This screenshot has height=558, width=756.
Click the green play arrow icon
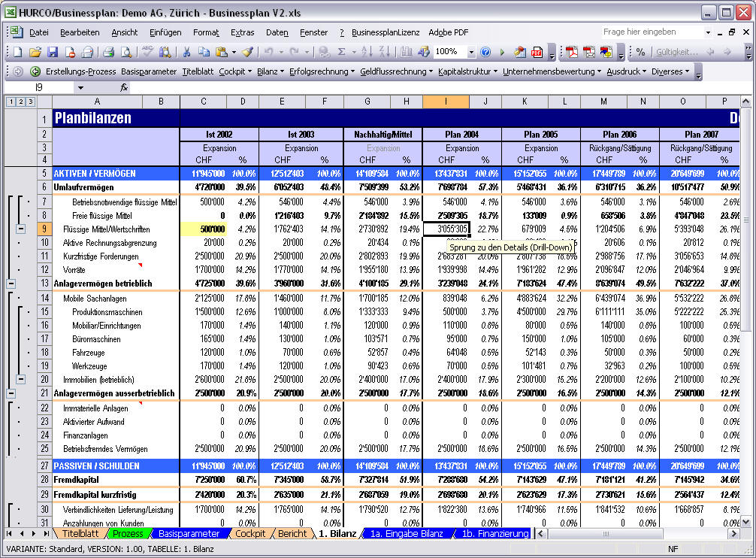click(502, 52)
